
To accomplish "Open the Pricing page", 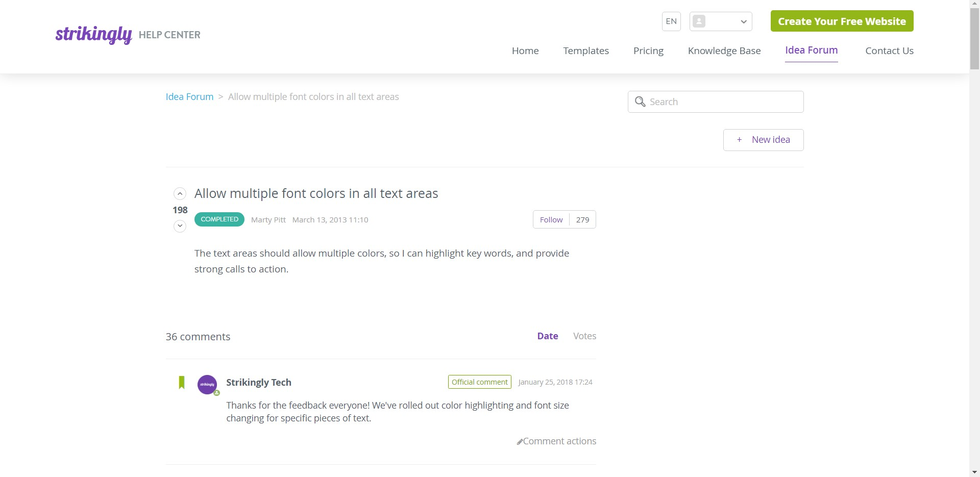I will [648, 51].
